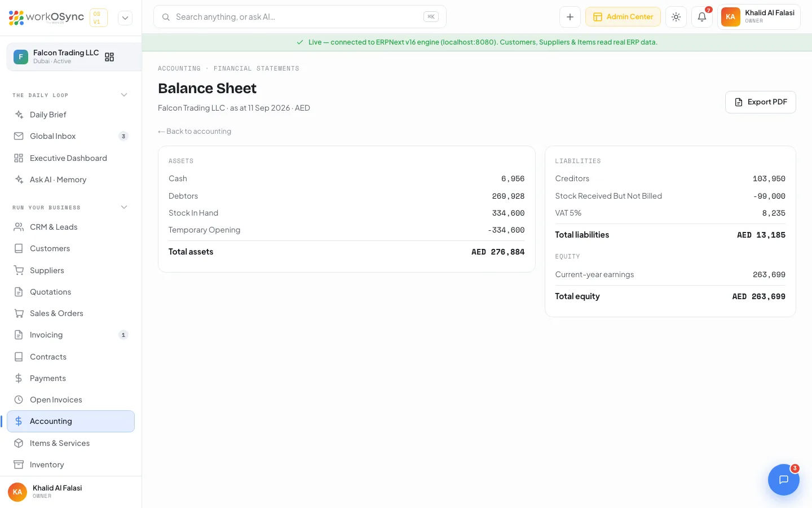Click the Total assets AED 276,884 value
The image size is (812, 508).
coord(498,252)
